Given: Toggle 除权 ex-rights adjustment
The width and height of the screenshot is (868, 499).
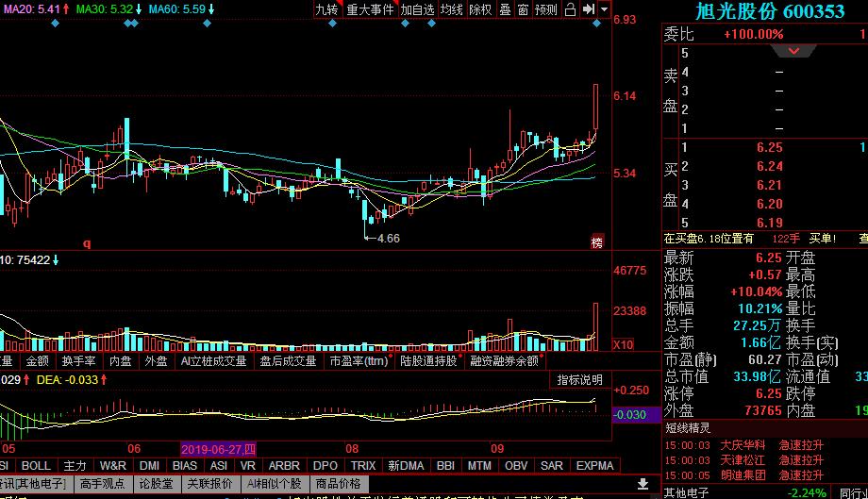Looking at the screenshot, I should 480,9.
